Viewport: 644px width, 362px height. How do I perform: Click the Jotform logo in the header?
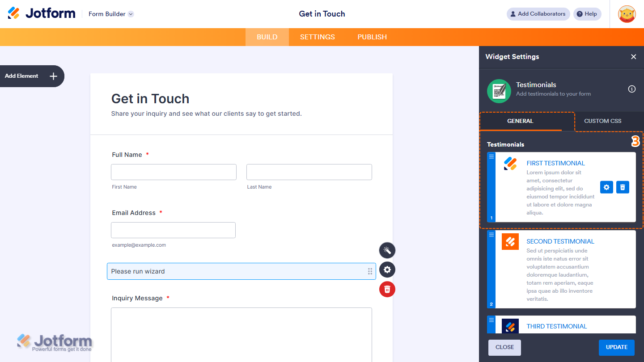42,13
